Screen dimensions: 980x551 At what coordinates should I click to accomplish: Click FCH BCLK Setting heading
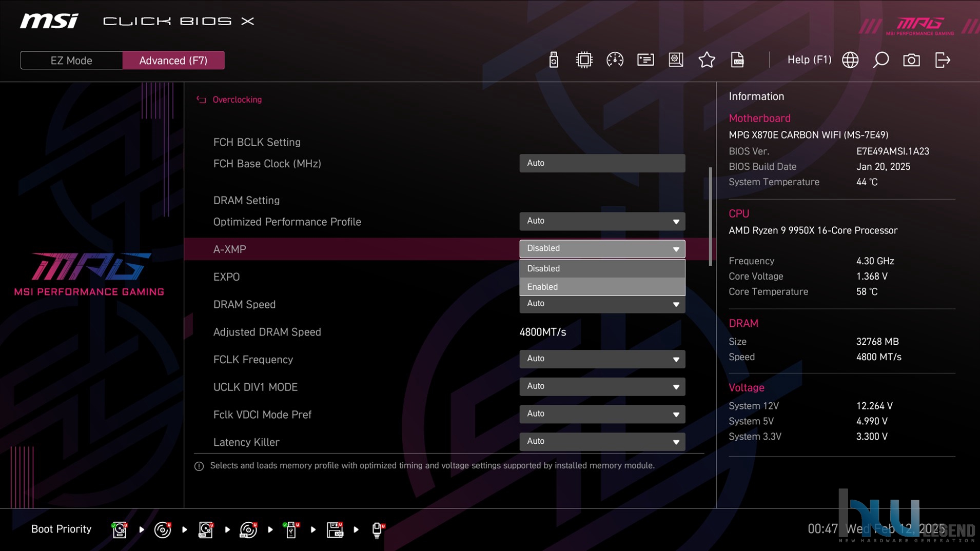pos(257,142)
